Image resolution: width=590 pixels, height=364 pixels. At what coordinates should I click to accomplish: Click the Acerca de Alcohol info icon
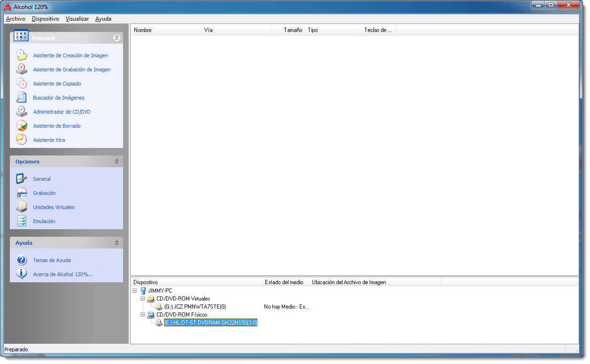click(x=22, y=274)
